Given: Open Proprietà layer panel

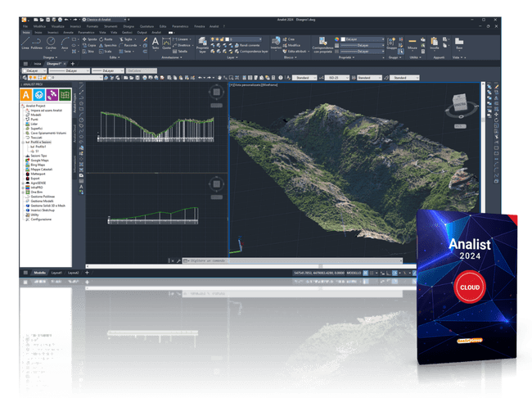Looking at the screenshot, I should [202, 45].
